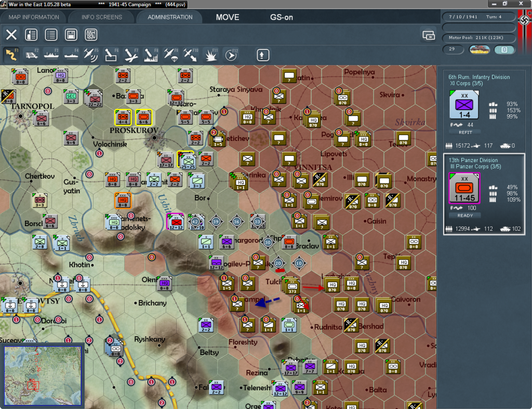Select the yellow-outlined 4=4 unit counter
Screen dimensions: 532x409
tap(123, 118)
